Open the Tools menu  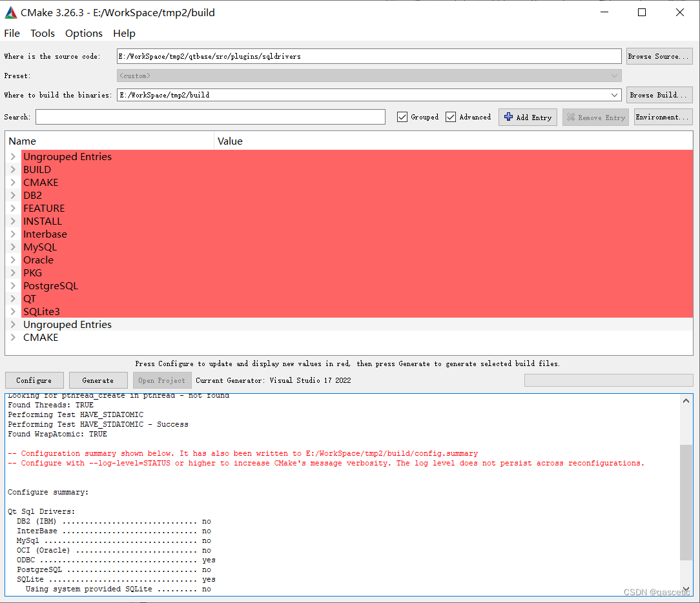coord(43,34)
